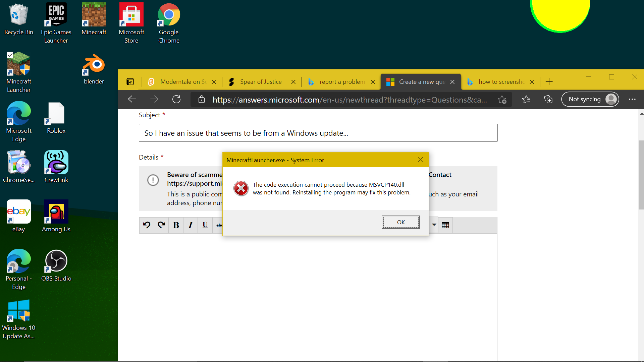Open Edge Settings and more menu
Image resolution: width=644 pixels, height=362 pixels.
pyautogui.click(x=632, y=99)
